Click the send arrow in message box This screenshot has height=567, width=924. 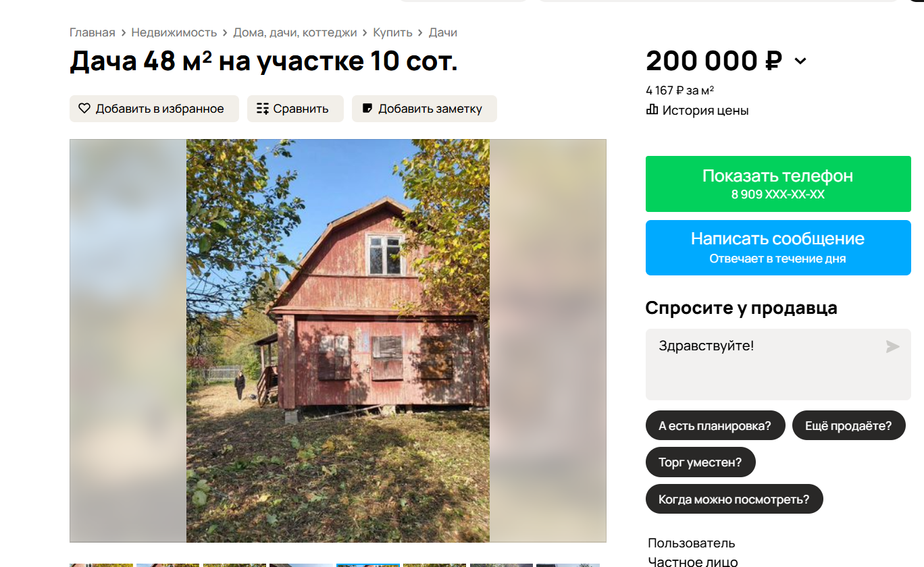(892, 346)
